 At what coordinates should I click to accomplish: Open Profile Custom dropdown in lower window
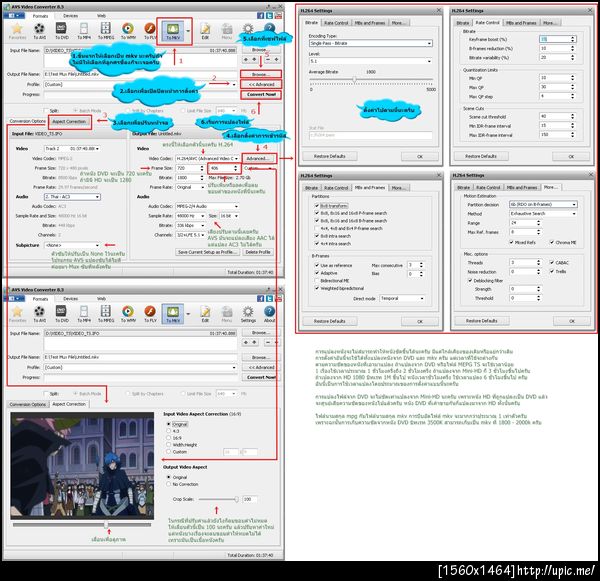click(140, 367)
